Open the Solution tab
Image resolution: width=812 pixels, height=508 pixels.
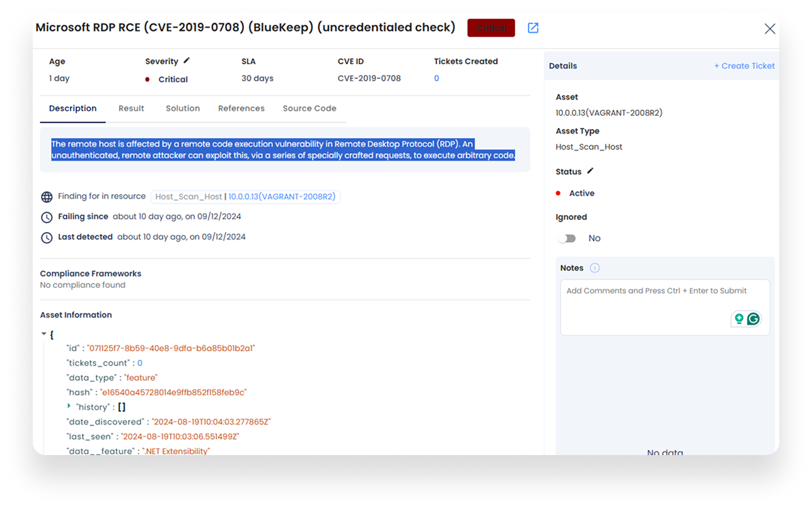pos(182,108)
